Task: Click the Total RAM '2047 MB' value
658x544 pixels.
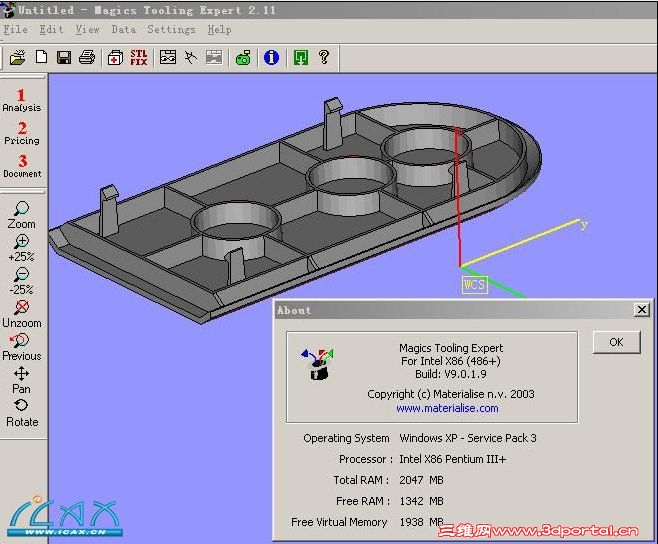Action: click(421, 480)
